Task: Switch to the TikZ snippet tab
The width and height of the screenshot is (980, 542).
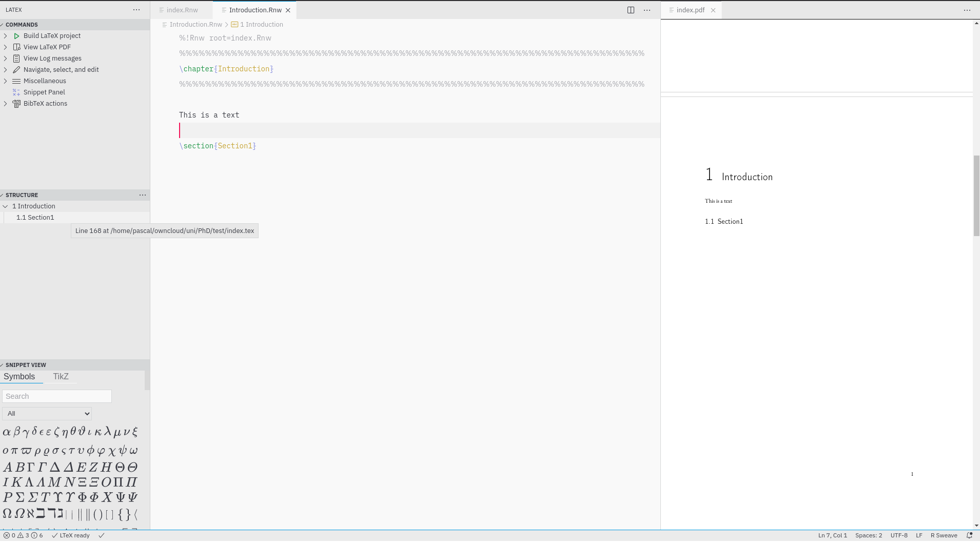Action: 61,376
